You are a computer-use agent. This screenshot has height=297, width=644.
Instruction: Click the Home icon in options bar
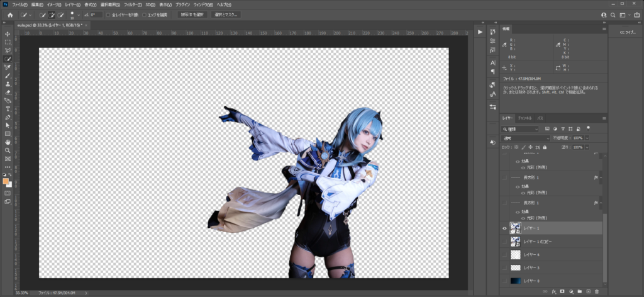(x=10, y=15)
